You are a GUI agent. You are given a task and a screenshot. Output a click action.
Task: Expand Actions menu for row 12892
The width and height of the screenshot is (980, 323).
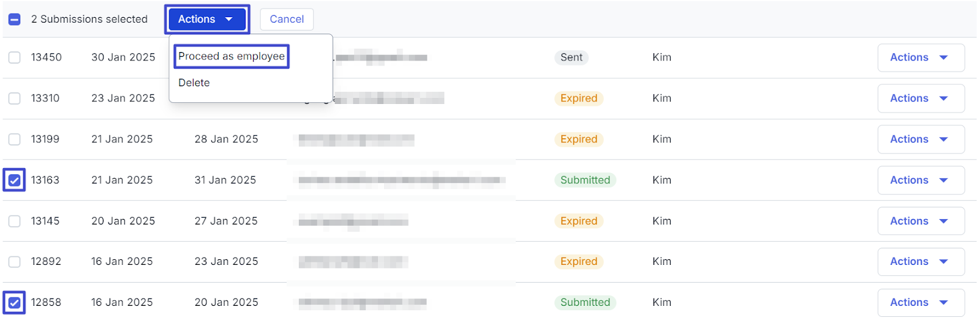click(921, 262)
